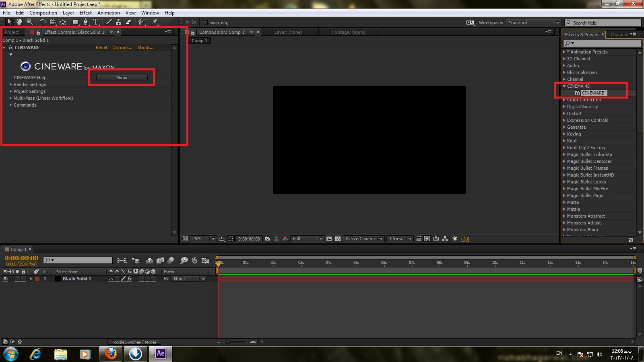This screenshot has height=362, width=644.
Task: Toggle Pixel Aspect Ratio Correction
Action: 419,239
